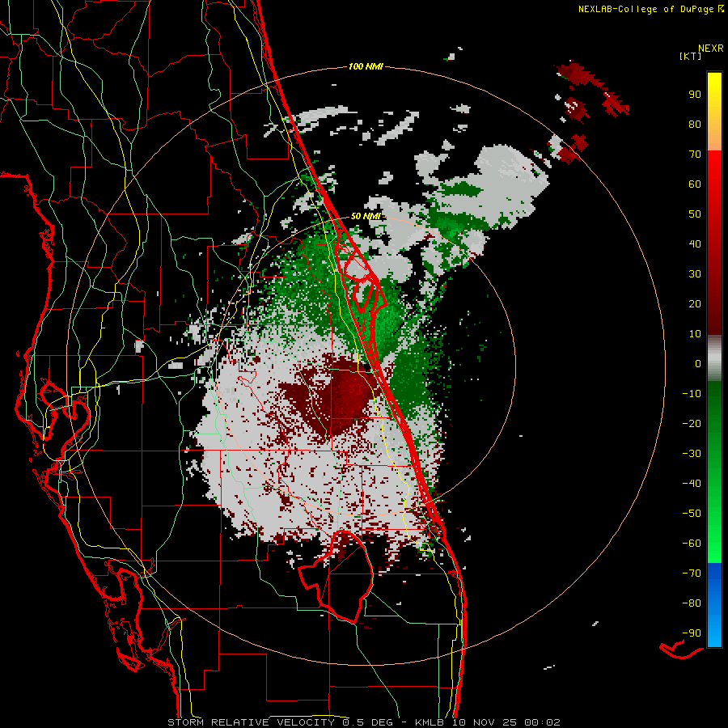Select the 60 value on velocity scale

695,184
